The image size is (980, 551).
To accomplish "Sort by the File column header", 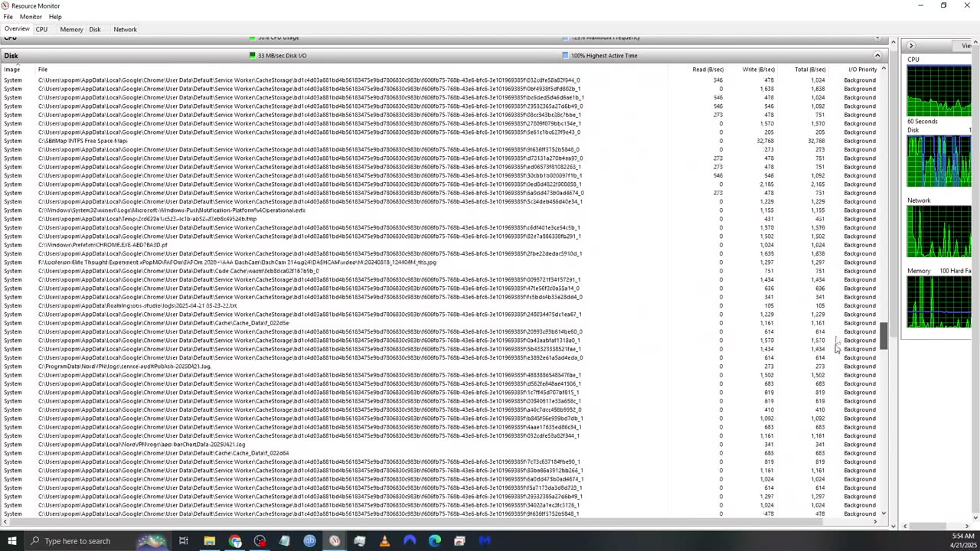I will [x=43, y=70].
